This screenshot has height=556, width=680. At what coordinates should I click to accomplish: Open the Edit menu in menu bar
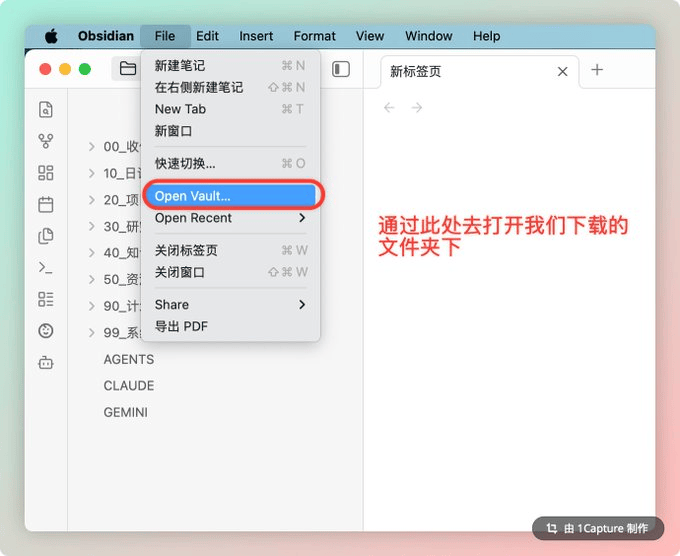(x=207, y=36)
